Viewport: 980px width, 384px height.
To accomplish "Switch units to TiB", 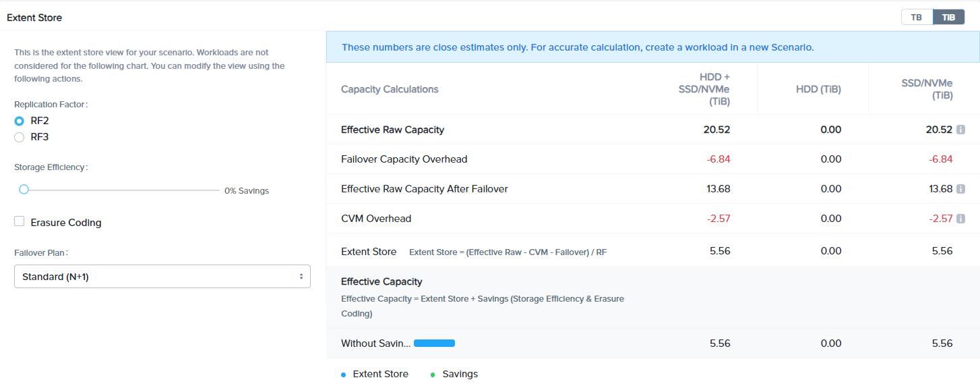I will pos(948,18).
